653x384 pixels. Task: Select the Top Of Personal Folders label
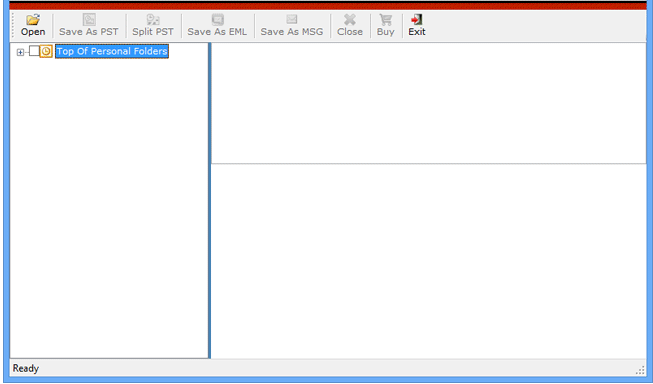[x=112, y=51]
